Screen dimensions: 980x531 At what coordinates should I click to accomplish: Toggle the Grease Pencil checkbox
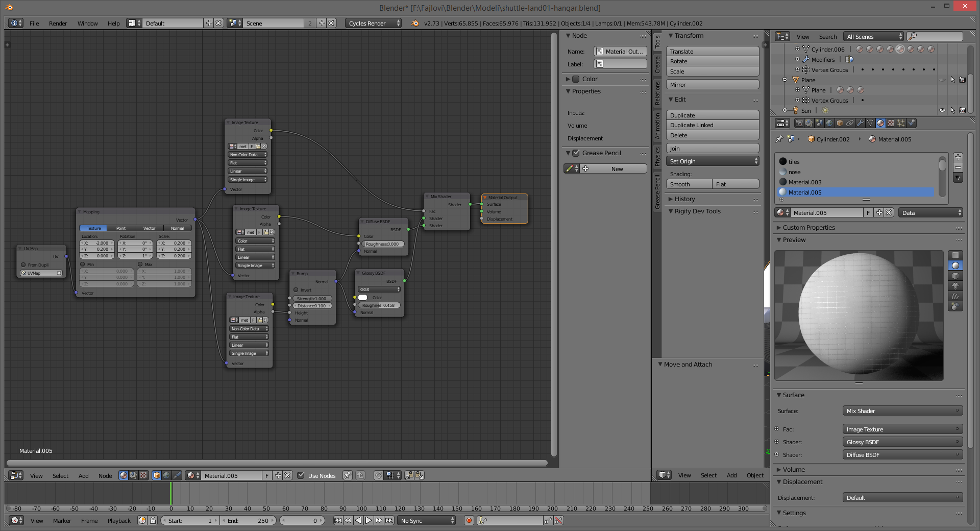pyautogui.click(x=576, y=153)
